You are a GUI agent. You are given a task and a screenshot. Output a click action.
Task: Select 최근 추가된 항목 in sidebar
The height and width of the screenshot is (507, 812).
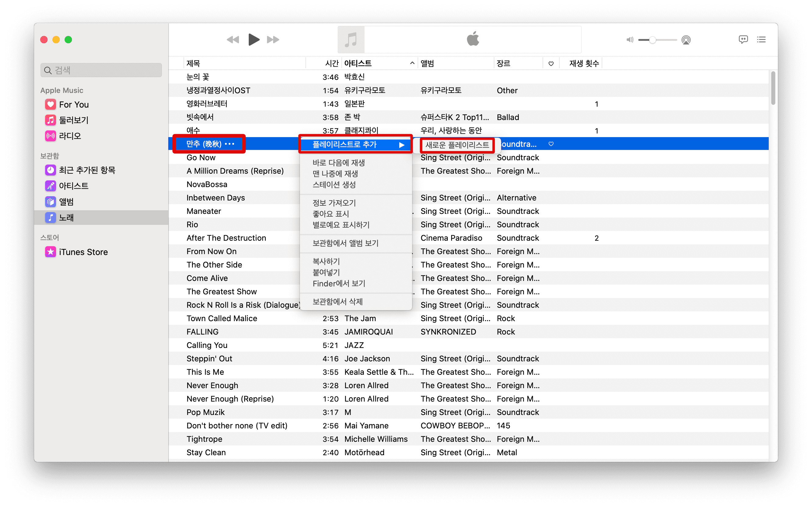[x=87, y=170]
